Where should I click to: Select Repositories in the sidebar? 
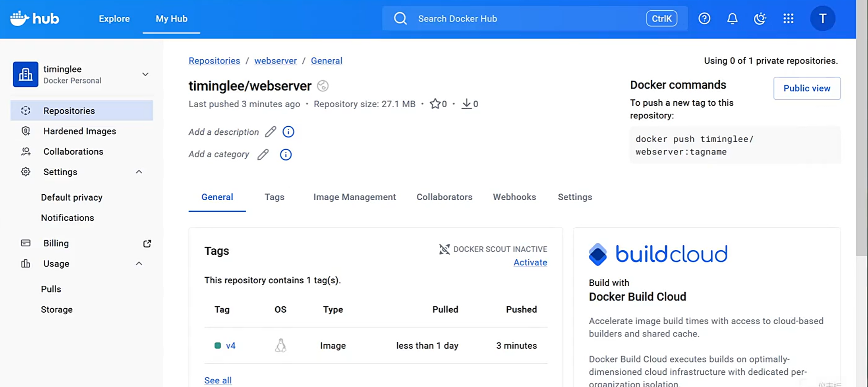(82, 110)
